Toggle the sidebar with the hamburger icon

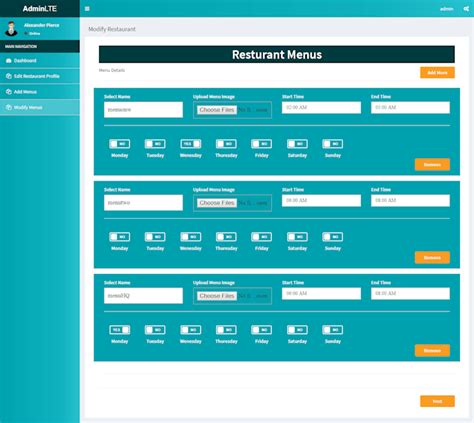(x=87, y=9)
